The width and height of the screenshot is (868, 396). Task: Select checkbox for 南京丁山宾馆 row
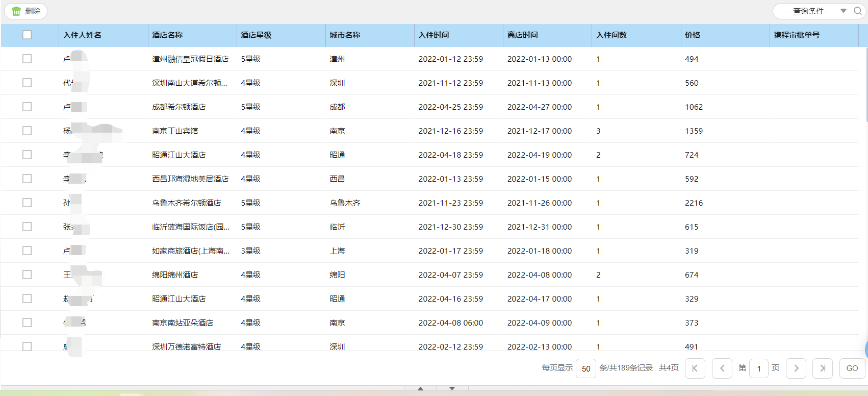pos(27,131)
